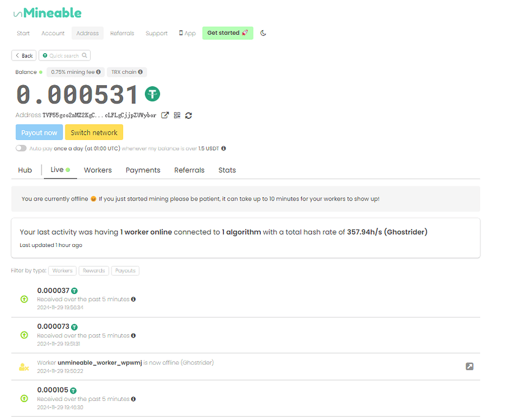The image size is (524, 420).
Task: Filter activity by Workers only
Action: point(62,270)
